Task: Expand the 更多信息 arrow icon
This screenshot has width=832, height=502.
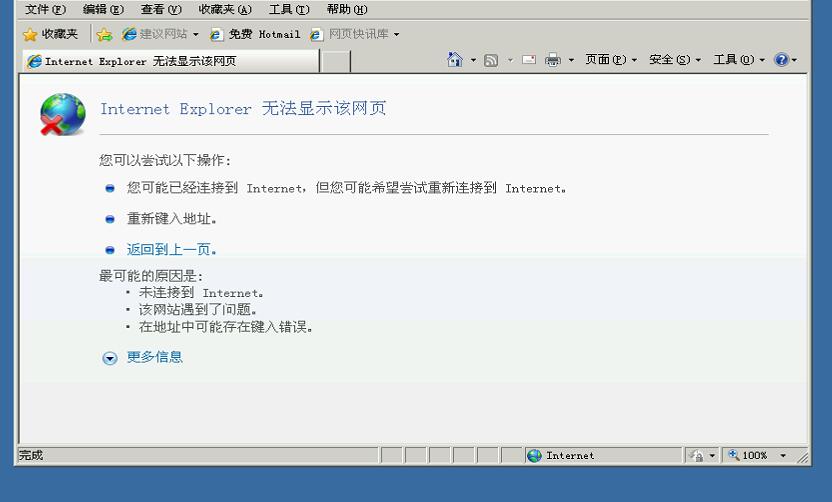Action: (x=110, y=358)
